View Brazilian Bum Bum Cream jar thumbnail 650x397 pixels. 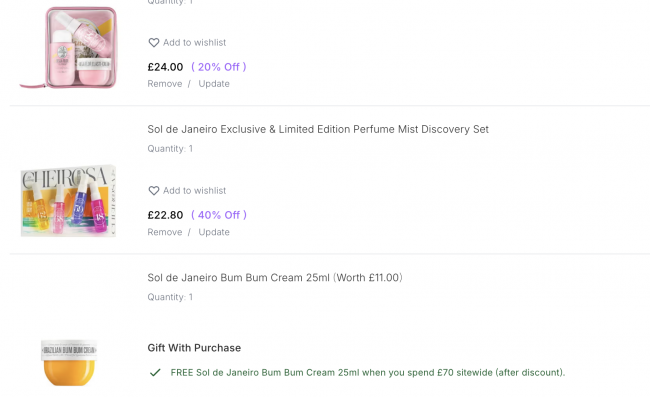(x=69, y=363)
